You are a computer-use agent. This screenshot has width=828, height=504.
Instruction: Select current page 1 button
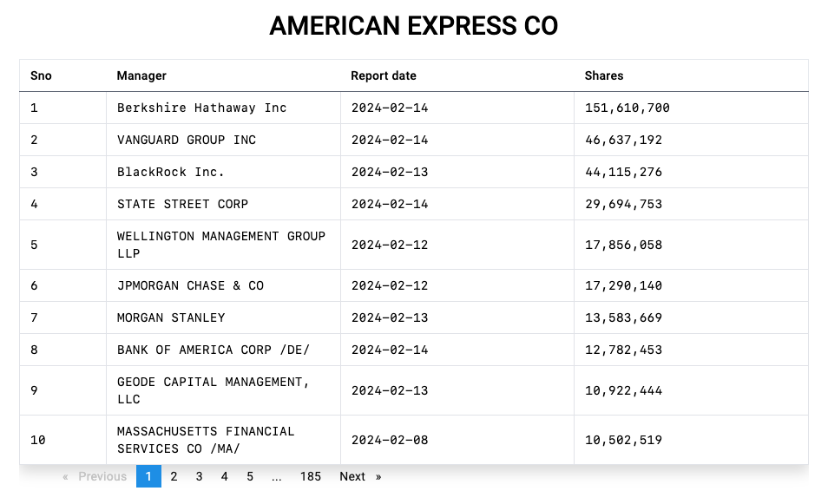tap(148, 476)
